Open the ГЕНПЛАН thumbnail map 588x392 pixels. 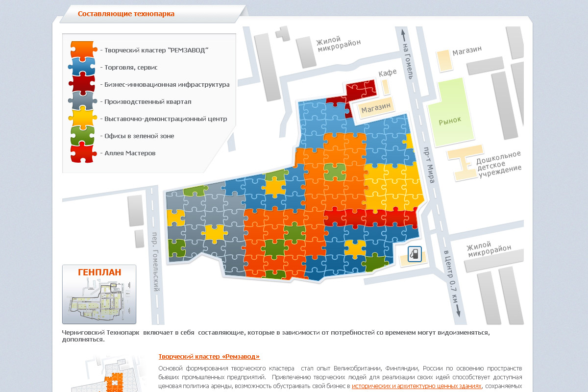point(99,294)
